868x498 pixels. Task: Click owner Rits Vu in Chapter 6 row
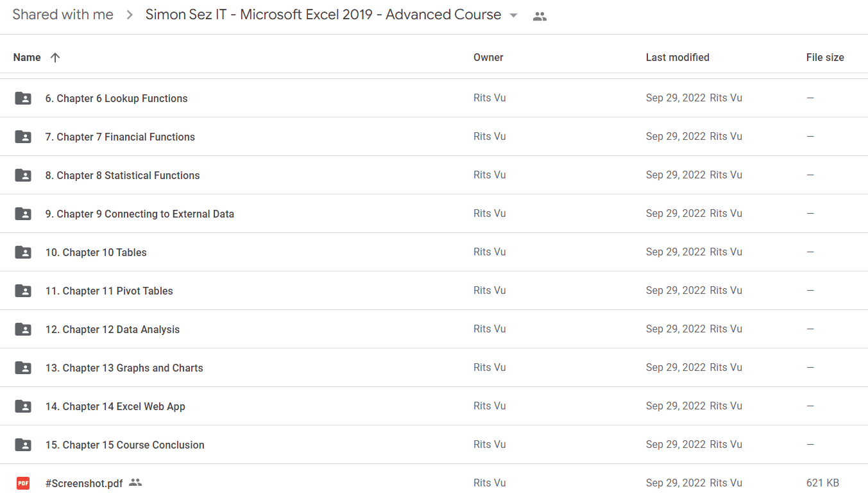click(x=489, y=98)
